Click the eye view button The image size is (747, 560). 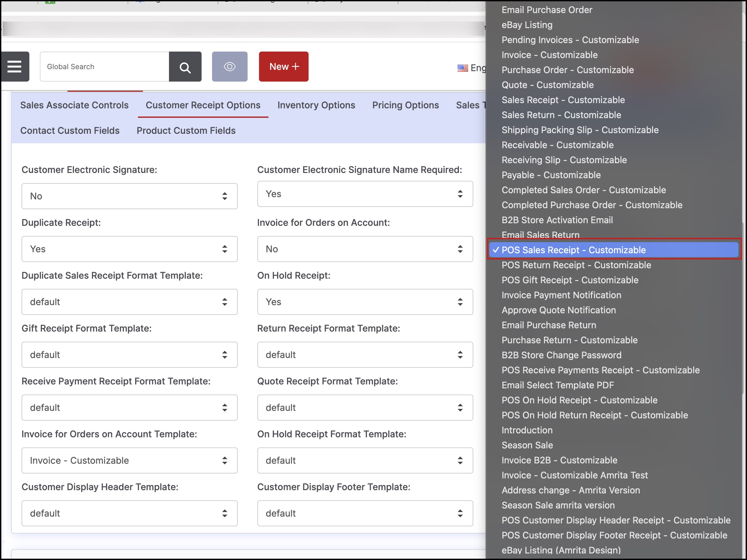click(x=230, y=67)
